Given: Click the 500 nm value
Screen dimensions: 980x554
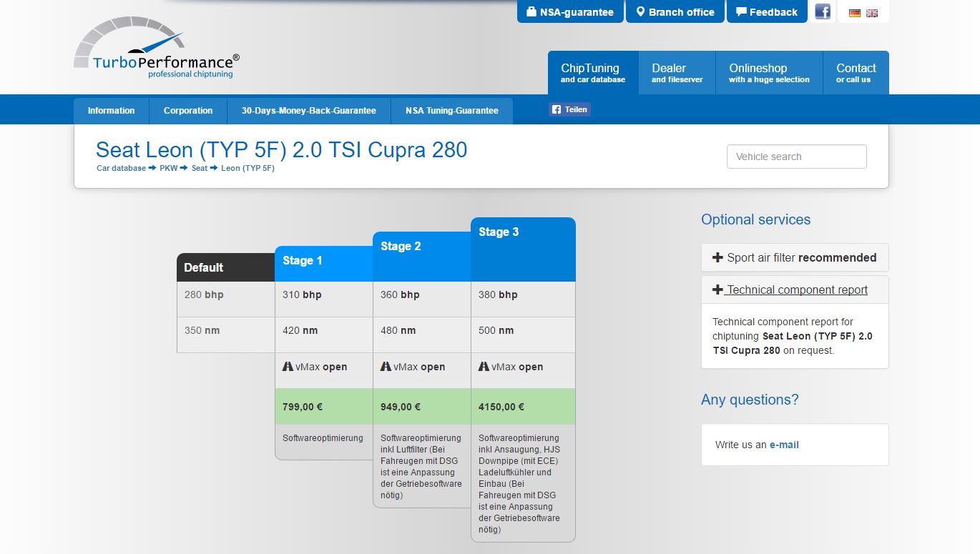Looking at the screenshot, I should point(496,330).
